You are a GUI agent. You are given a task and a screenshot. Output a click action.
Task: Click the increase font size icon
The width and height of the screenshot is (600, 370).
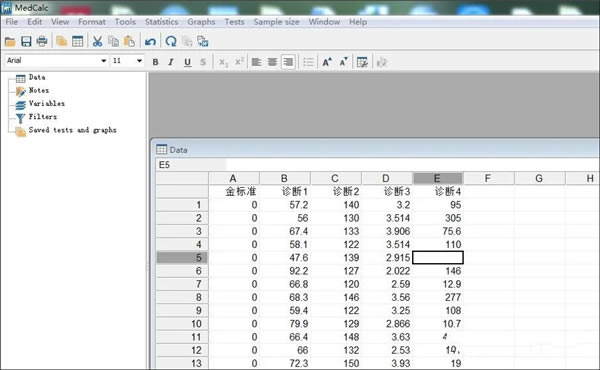pyautogui.click(x=327, y=62)
